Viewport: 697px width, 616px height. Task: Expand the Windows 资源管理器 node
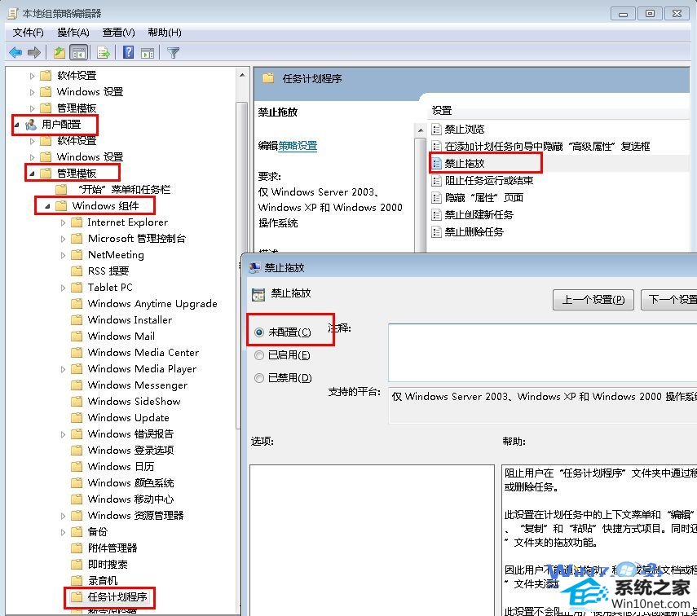point(63,516)
